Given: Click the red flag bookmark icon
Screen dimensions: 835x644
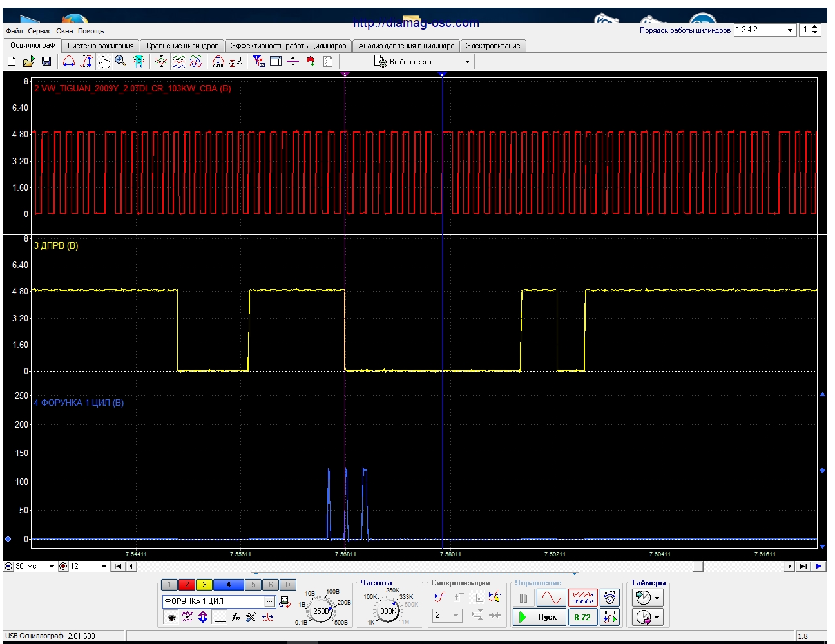Looking at the screenshot, I should click(x=311, y=61).
